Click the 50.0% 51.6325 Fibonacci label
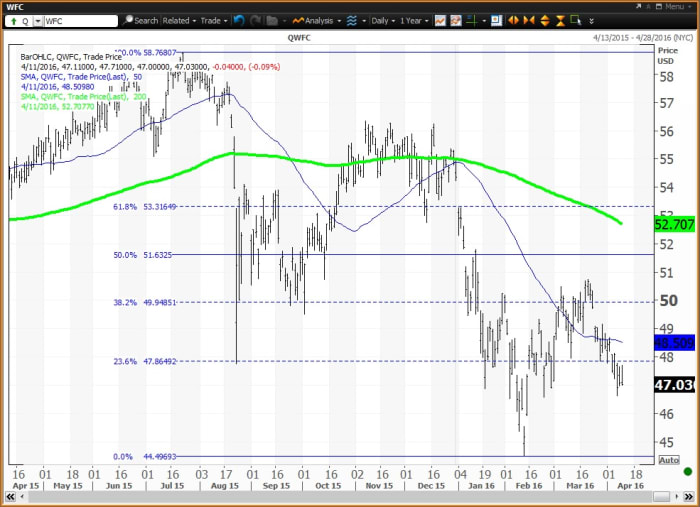This screenshot has width=700, height=507. click(x=142, y=255)
